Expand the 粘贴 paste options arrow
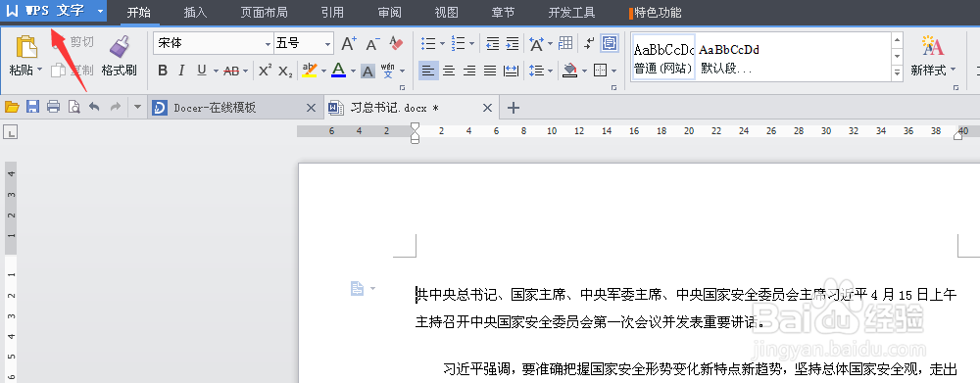Screen dimensions: 980x383 (40, 70)
